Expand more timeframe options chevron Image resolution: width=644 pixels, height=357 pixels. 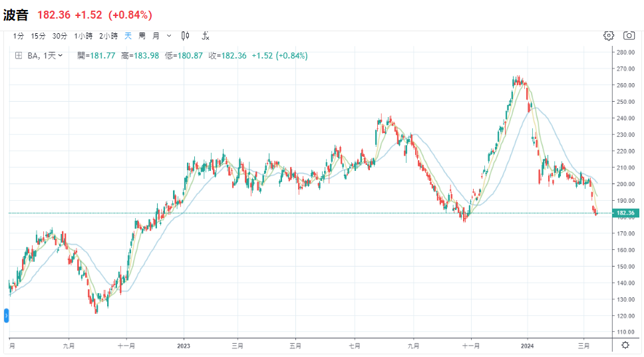pyautogui.click(x=169, y=36)
